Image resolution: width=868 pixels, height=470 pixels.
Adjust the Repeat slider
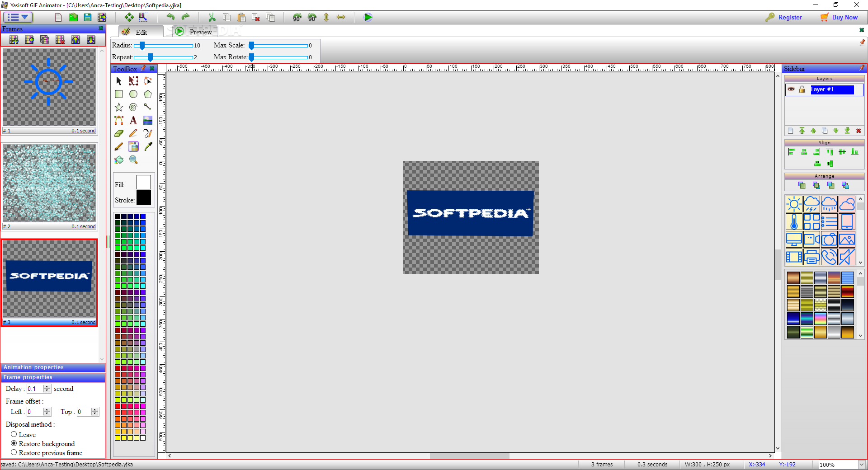(164, 57)
